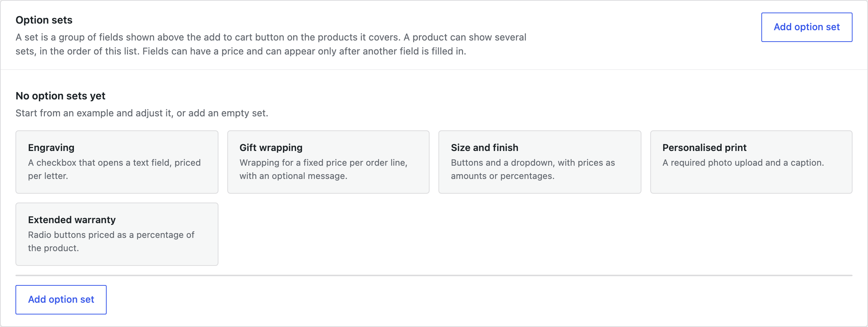This screenshot has height=327, width=868.
Task: Pick the Size and finish example
Action: click(540, 162)
